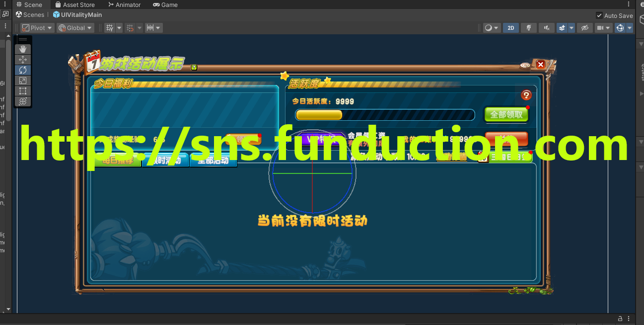Select the Rotate tool

tap(23, 70)
